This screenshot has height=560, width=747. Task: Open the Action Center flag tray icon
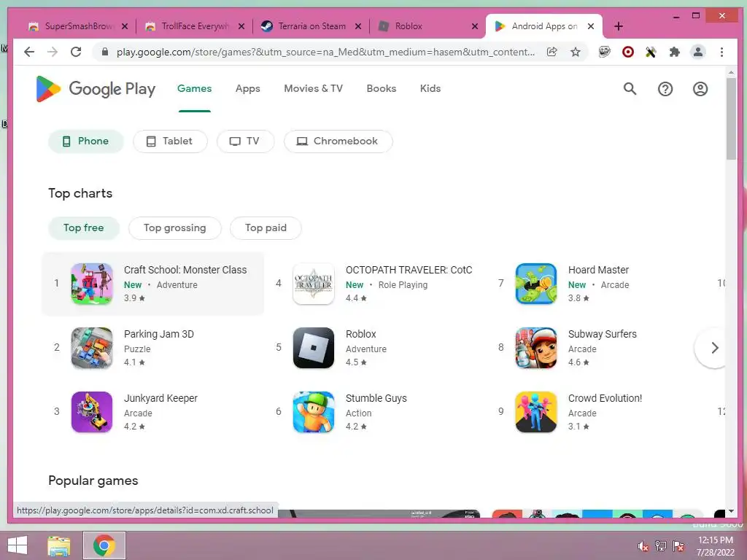[x=678, y=546]
